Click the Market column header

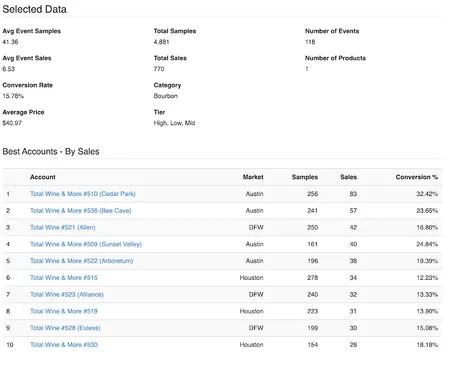(x=253, y=177)
